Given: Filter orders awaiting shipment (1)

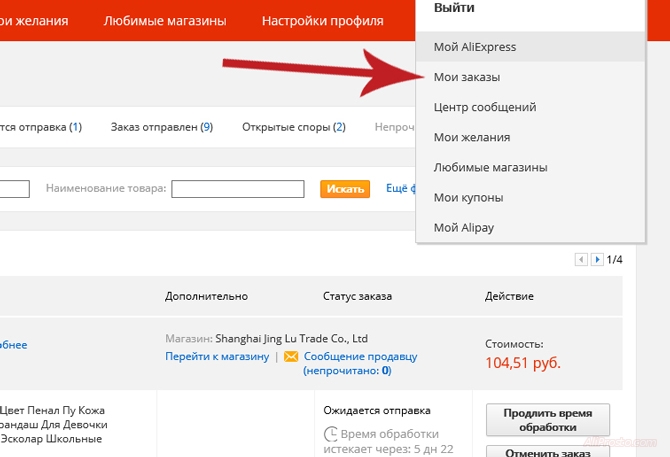Looking at the screenshot, I should click(41, 127).
